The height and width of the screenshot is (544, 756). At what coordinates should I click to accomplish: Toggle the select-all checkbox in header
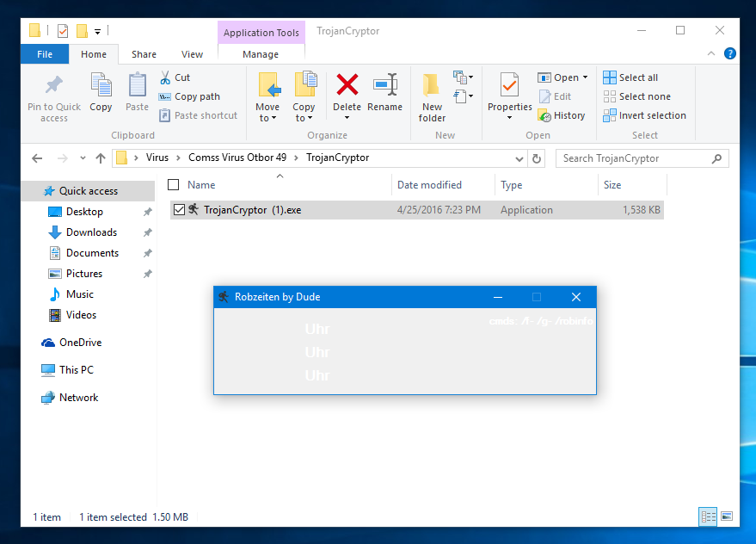point(174,185)
